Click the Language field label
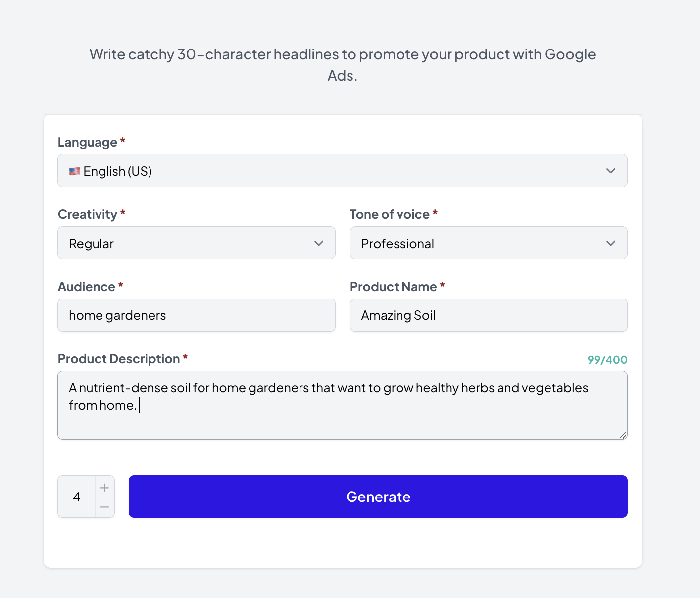700x598 pixels. (x=88, y=142)
